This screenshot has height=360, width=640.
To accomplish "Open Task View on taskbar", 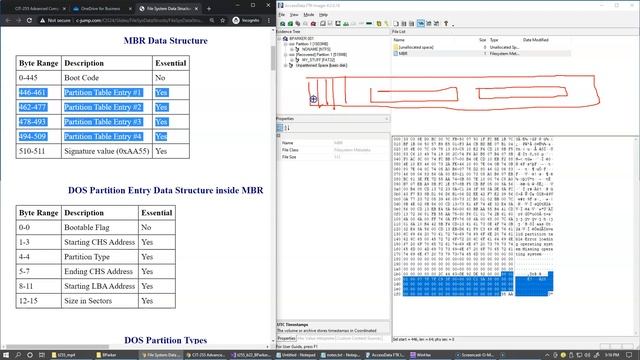I will (42, 355).
